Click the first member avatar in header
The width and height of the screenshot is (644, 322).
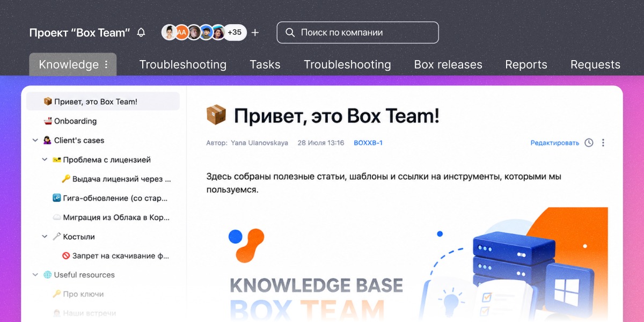(x=169, y=32)
